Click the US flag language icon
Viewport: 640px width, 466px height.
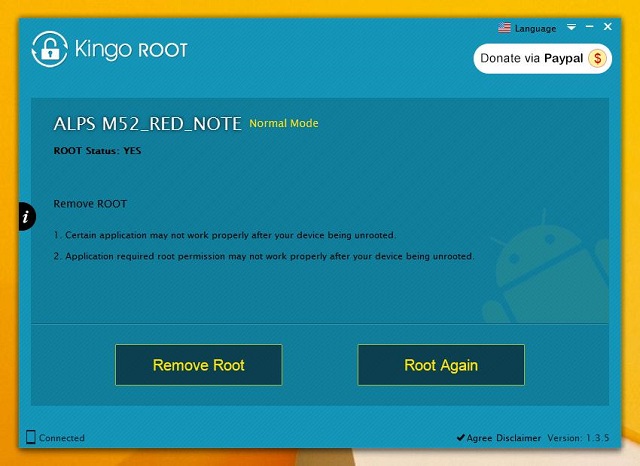(505, 28)
